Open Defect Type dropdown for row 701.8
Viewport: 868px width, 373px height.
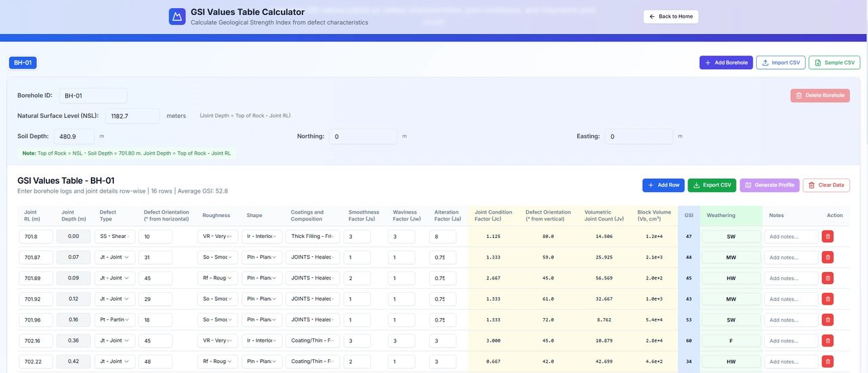click(x=115, y=237)
